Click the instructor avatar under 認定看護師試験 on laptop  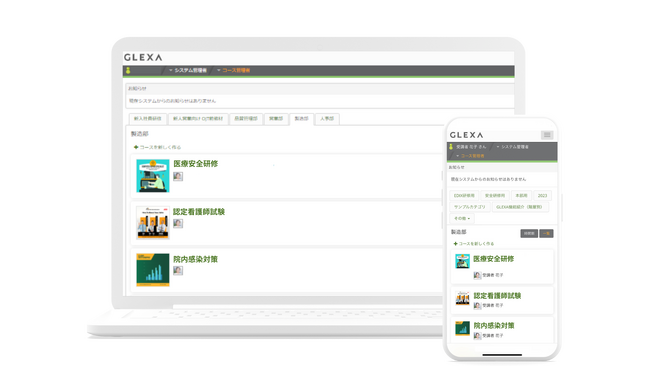(178, 223)
